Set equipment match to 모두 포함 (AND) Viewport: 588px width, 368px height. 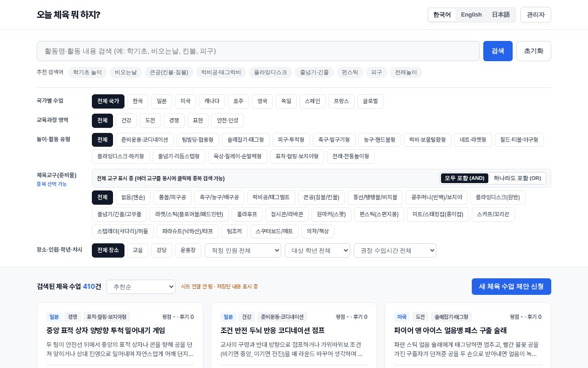coord(464,178)
